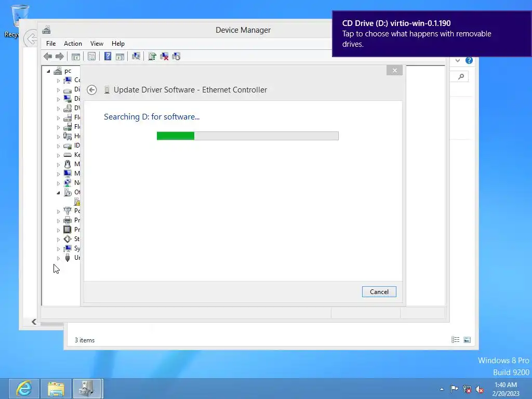
Task: Expand the DVD/CD-ROM drives category
Action: tap(58, 109)
